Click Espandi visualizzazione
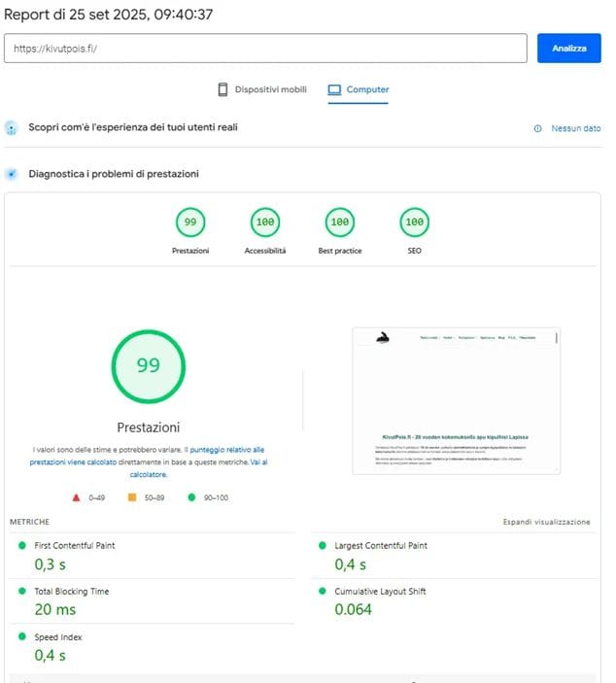Image resolution: width=616 pixels, height=683 pixels. tap(546, 522)
